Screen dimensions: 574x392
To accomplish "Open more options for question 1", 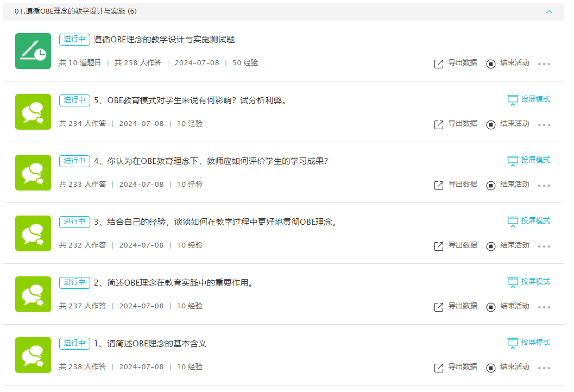I will (544, 368).
